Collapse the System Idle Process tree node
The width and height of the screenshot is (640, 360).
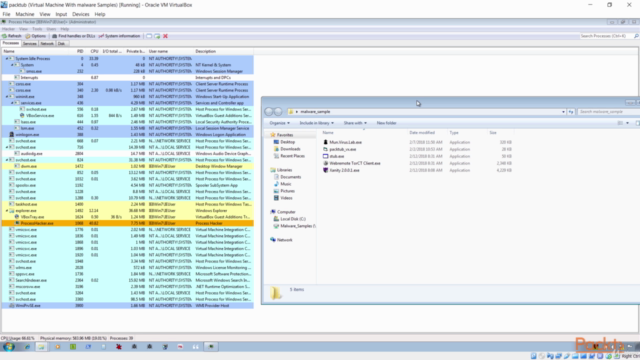click(7, 59)
